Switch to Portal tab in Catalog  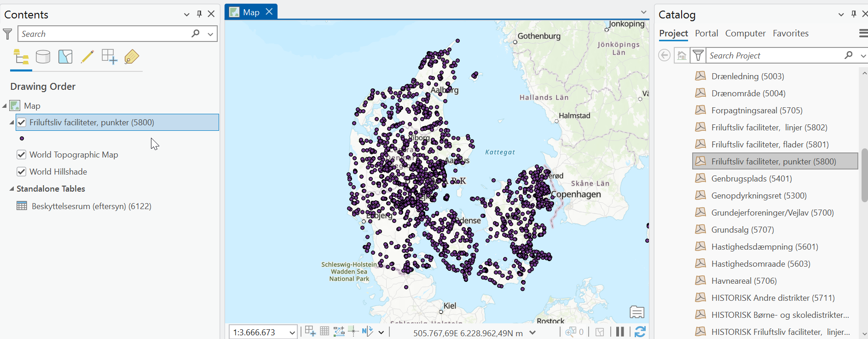[706, 33]
